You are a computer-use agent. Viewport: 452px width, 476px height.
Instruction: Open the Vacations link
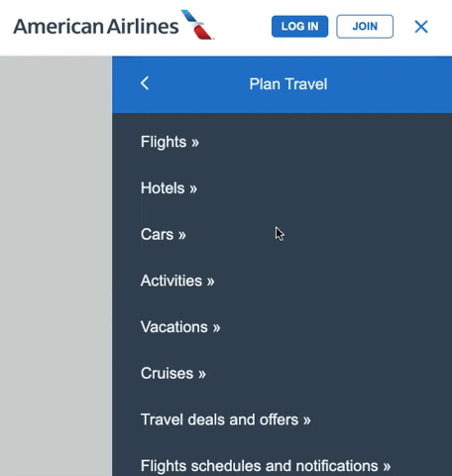pos(180,327)
